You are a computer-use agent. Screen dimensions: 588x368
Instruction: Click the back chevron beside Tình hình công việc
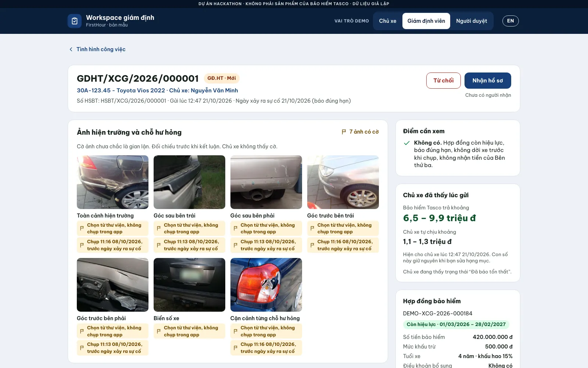click(x=71, y=49)
